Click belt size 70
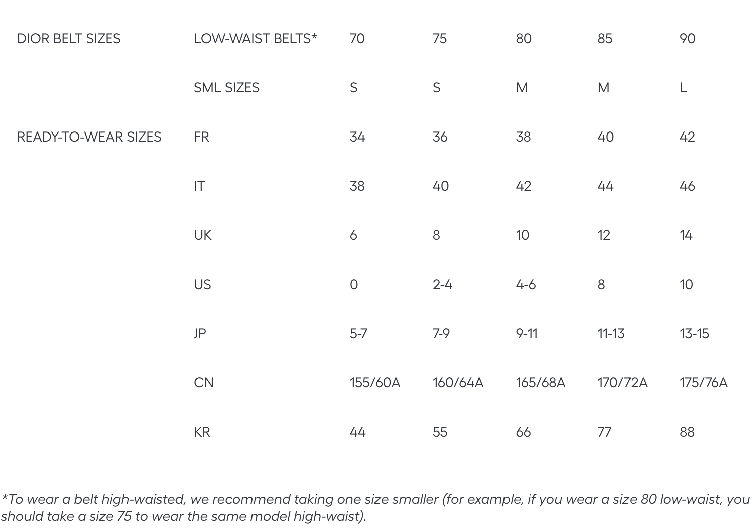Viewport: 756px width, 532px height. 357,39
